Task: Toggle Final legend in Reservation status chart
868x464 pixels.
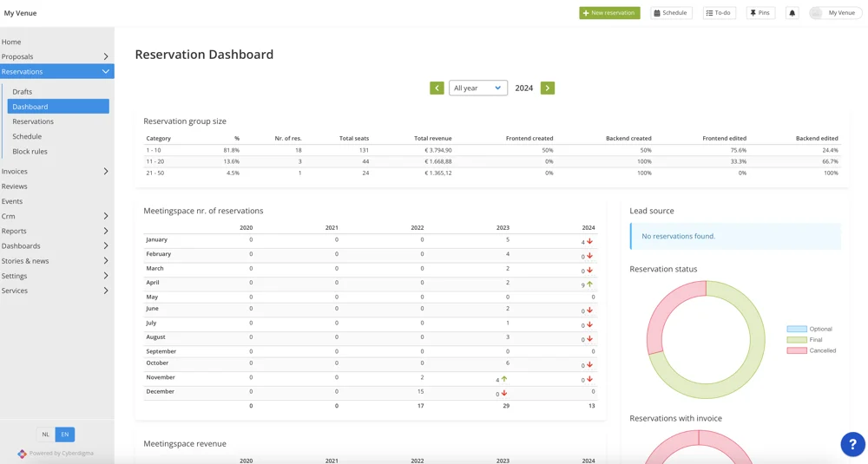Action: click(805, 340)
